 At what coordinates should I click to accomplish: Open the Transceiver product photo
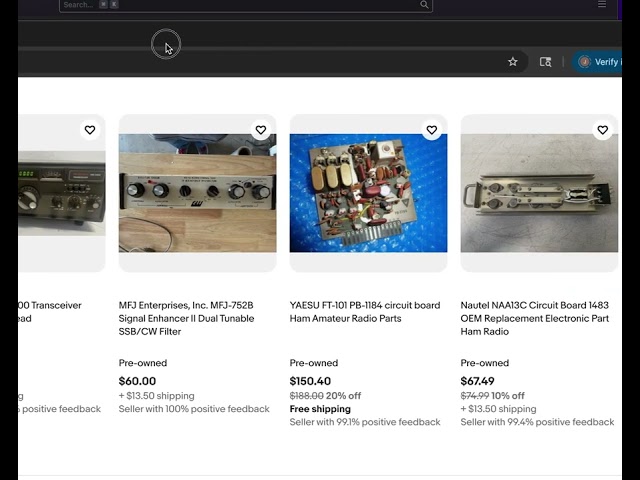pos(62,193)
